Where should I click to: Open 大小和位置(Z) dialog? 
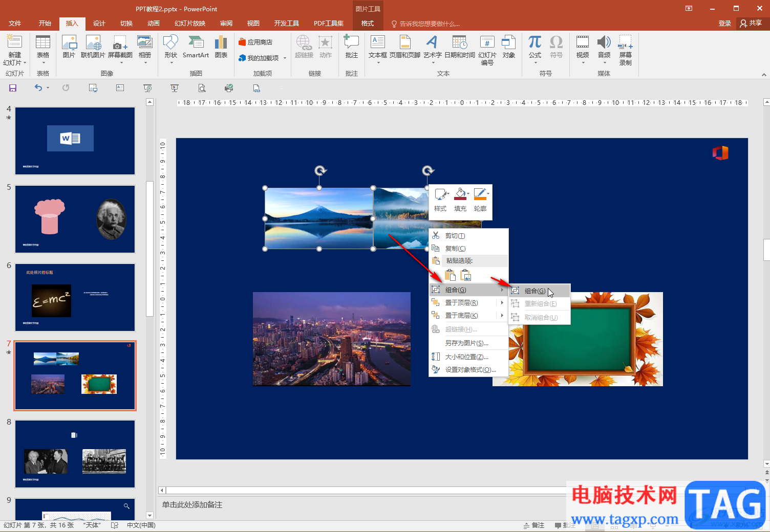(x=468, y=357)
